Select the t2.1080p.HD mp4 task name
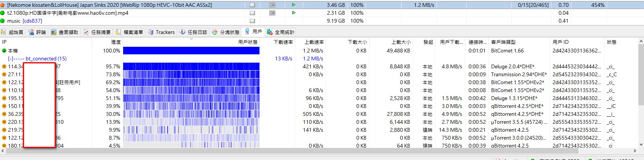Image resolution: width=644 pixels, height=160 pixels. [68, 13]
